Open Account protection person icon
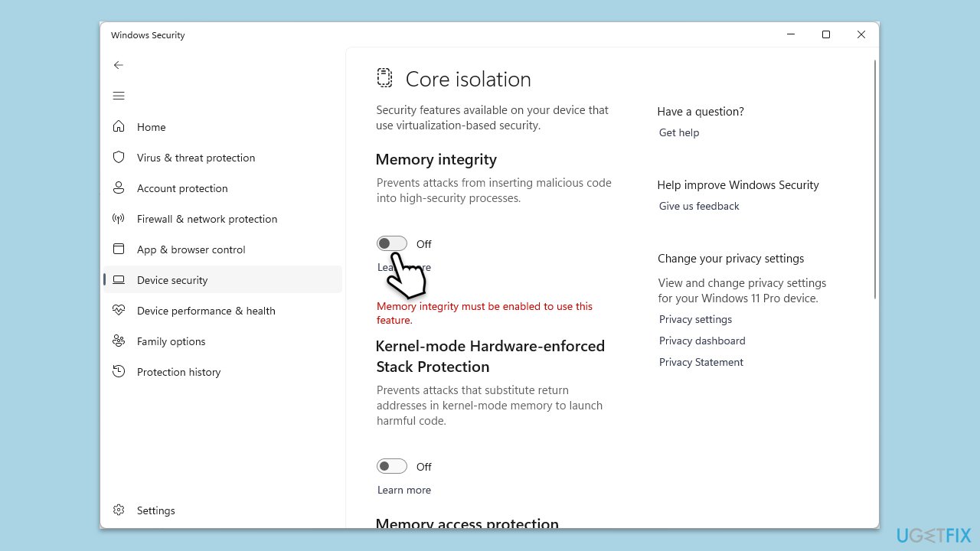Viewport: 980px width, 551px height. point(119,188)
